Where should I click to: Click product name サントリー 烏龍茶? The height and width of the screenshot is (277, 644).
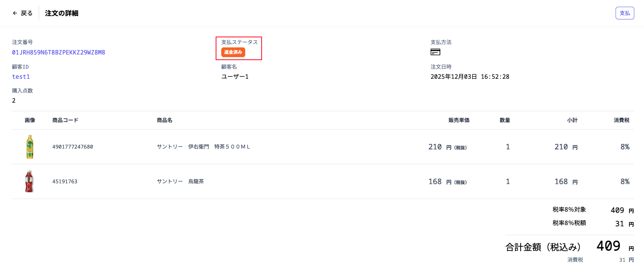(180, 181)
